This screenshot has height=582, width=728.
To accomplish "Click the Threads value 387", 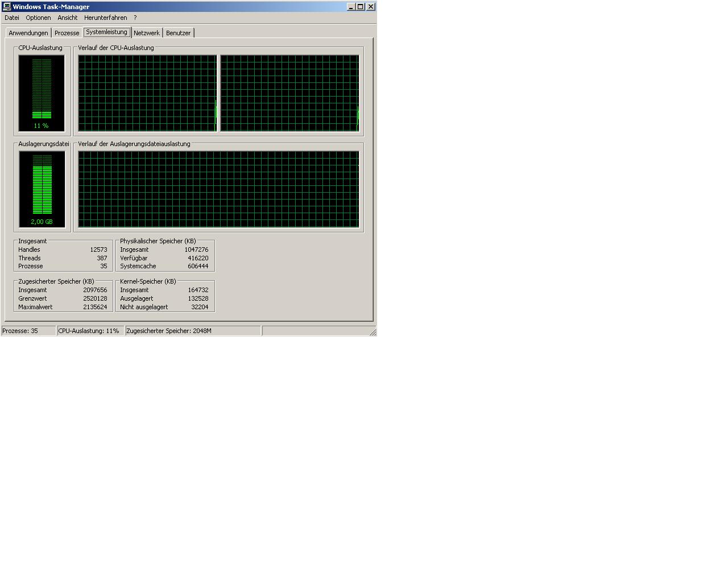I will (102, 258).
